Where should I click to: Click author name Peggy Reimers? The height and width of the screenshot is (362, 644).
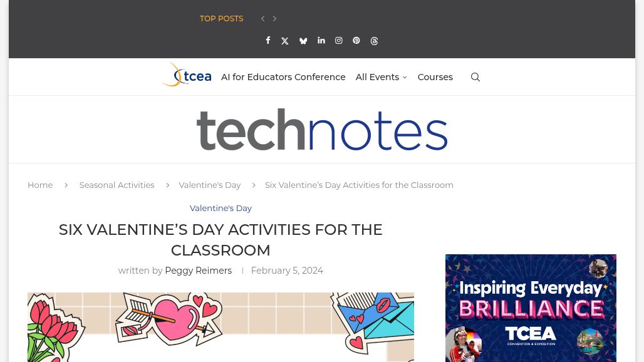pos(198,271)
